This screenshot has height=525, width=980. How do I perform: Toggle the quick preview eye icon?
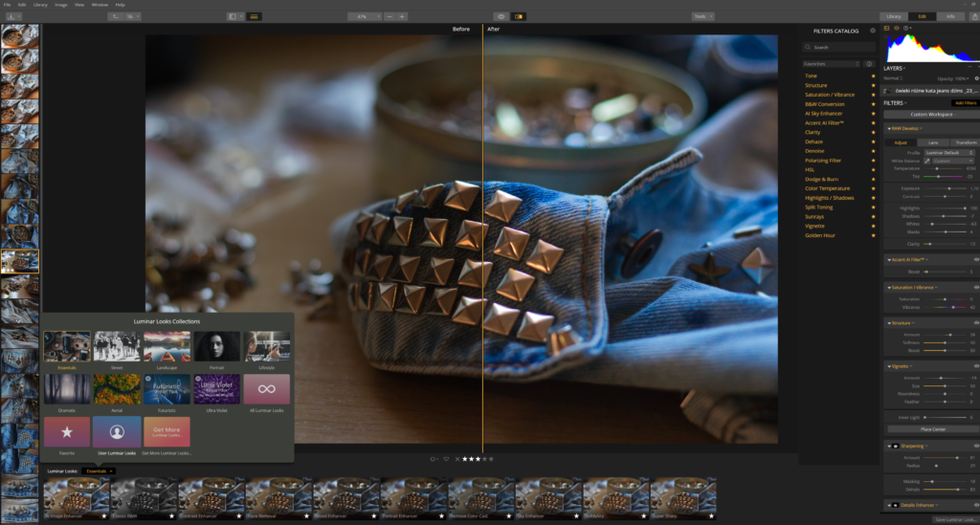[x=501, y=17]
